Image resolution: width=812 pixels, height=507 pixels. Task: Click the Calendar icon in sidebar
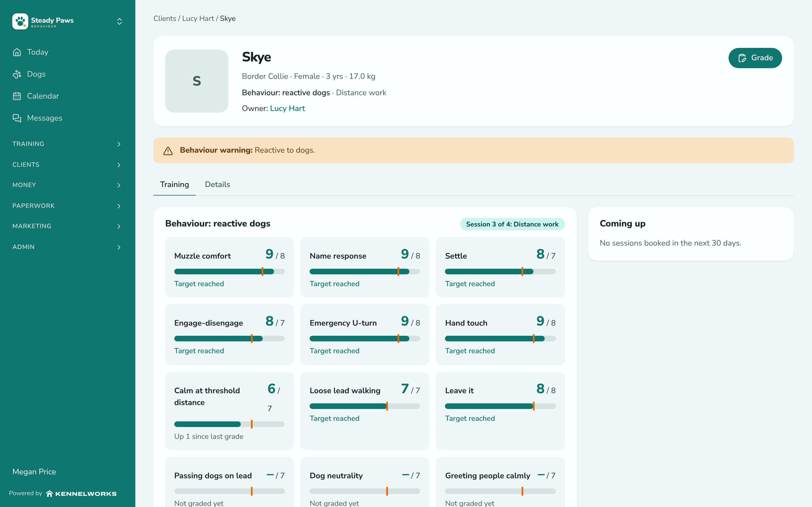click(x=17, y=96)
